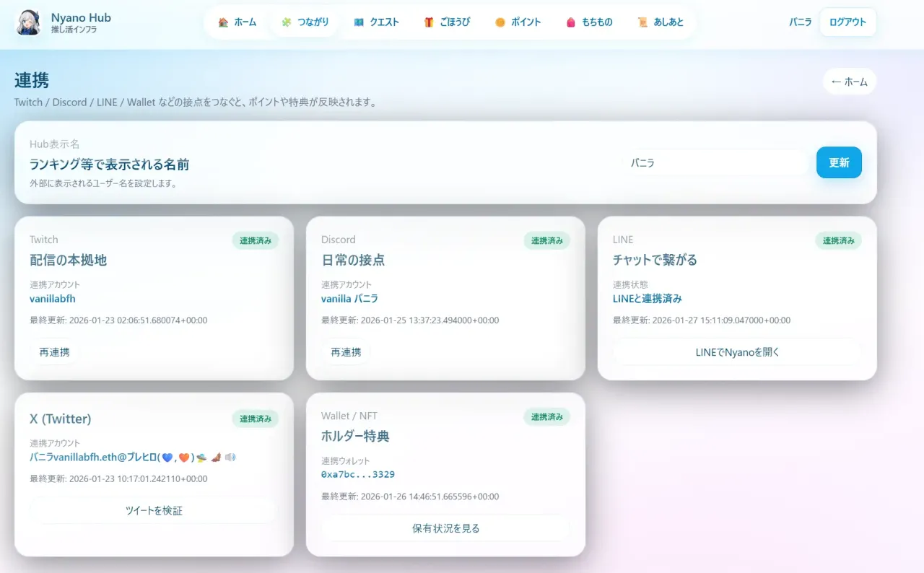Click the map icon beside クエスト
This screenshot has height=573, width=924.
(x=359, y=22)
